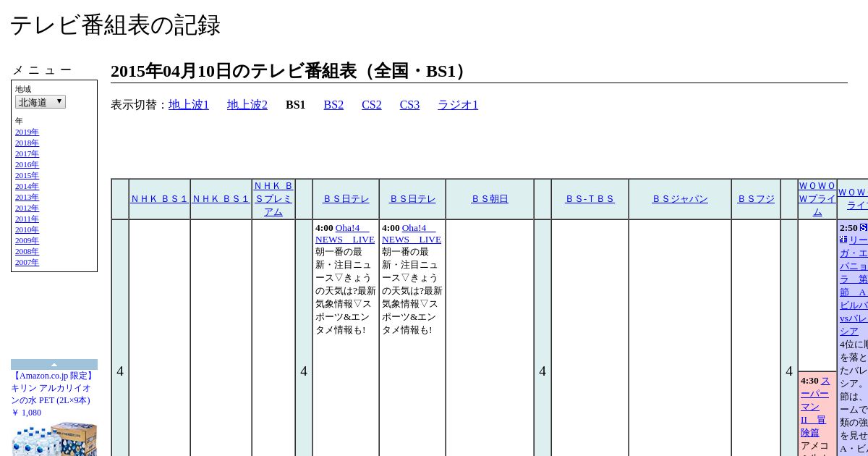
Task: Click the テレビ番組表の記録 site title
Action: (115, 25)
